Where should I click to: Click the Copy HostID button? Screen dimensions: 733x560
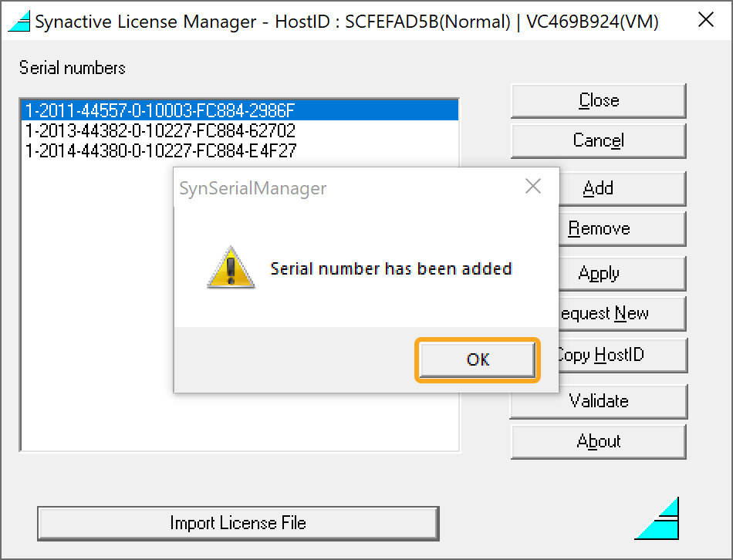click(x=622, y=356)
